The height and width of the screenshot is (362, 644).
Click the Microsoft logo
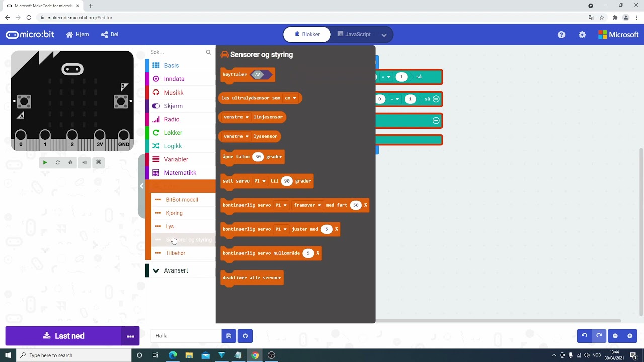click(x=618, y=35)
